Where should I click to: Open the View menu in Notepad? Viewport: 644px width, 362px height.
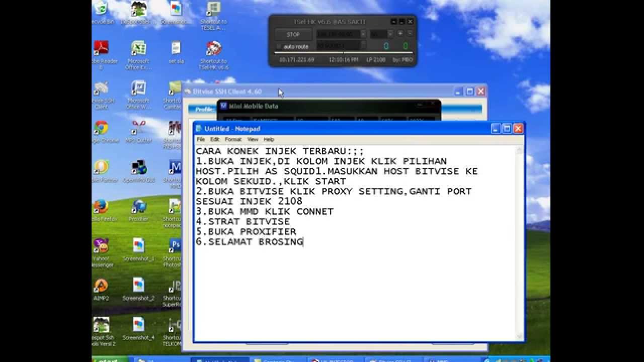(253, 139)
